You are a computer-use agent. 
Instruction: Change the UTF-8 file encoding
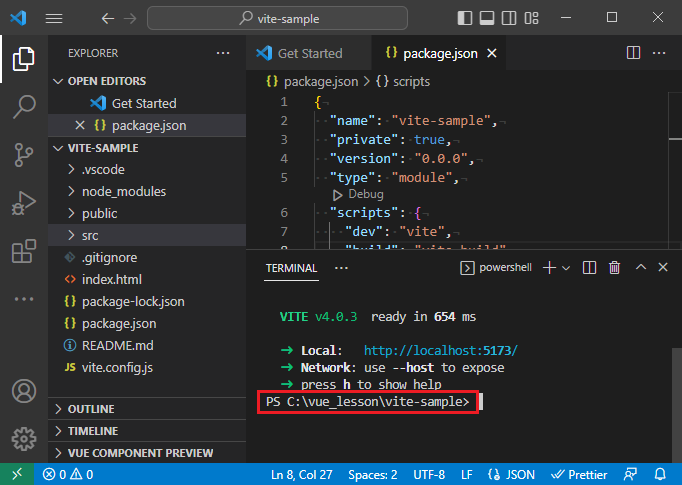pyautogui.click(x=429, y=474)
